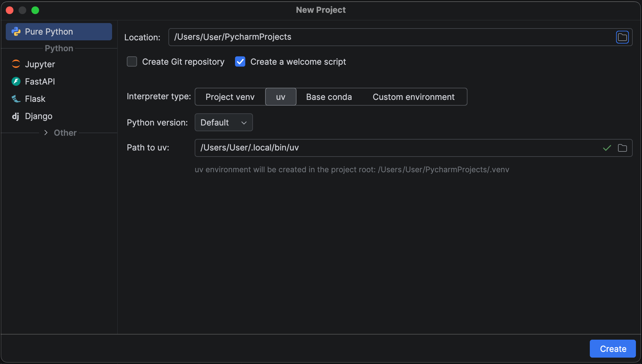The height and width of the screenshot is (364, 642).
Task: Expand the Other project types section
Action: tap(46, 133)
